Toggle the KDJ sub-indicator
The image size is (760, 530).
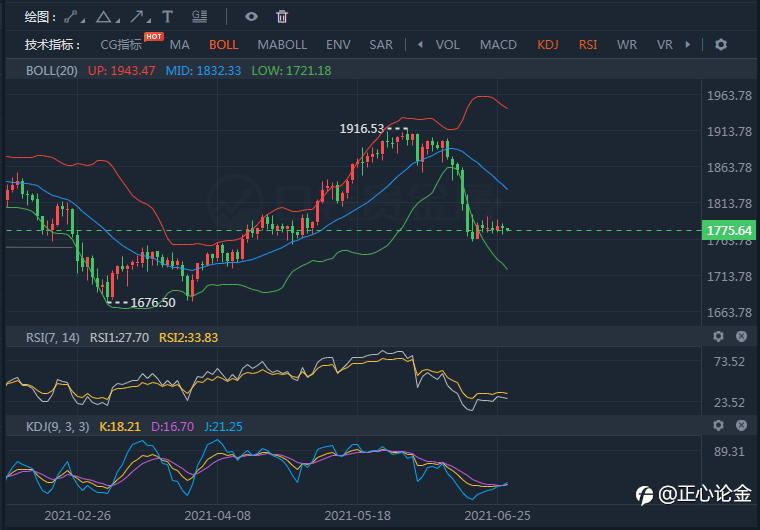[x=548, y=45]
